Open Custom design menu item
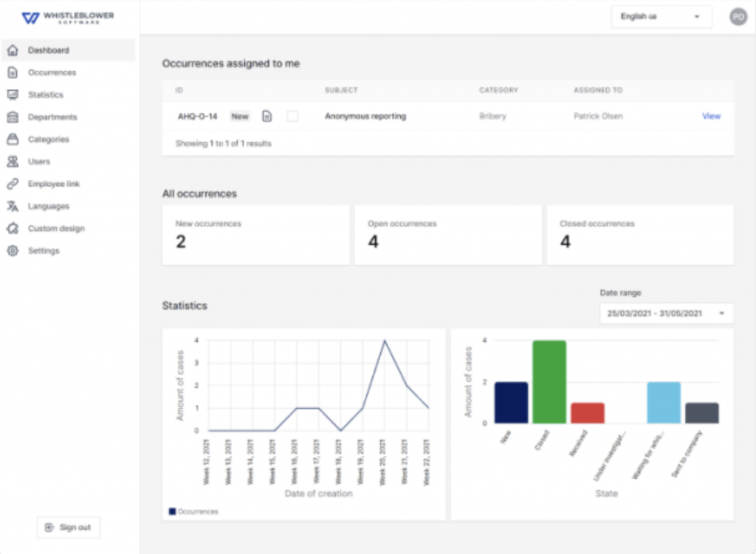The image size is (756, 554). pyautogui.click(x=56, y=229)
